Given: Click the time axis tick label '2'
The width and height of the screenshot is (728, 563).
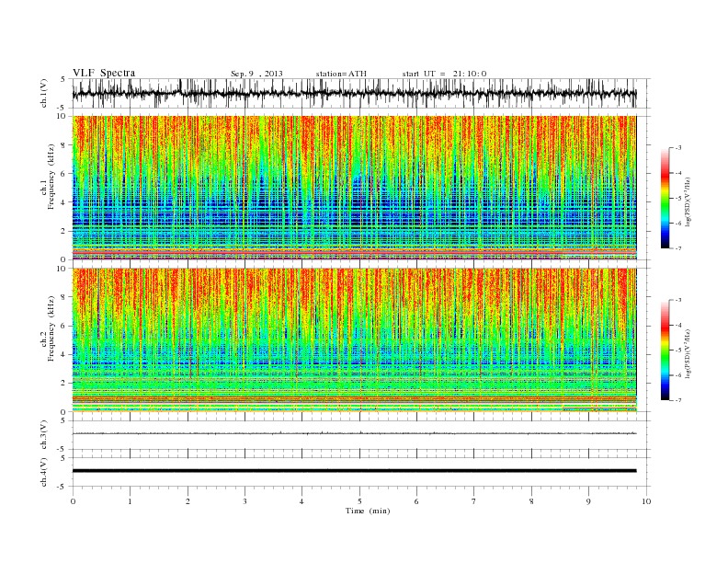Looking at the screenshot, I should (x=188, y=501).
